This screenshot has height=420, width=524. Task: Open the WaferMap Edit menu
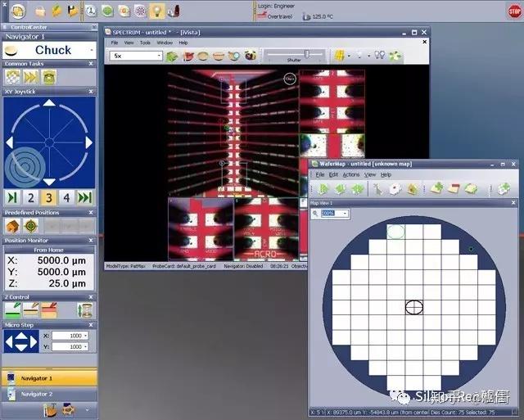333,174
